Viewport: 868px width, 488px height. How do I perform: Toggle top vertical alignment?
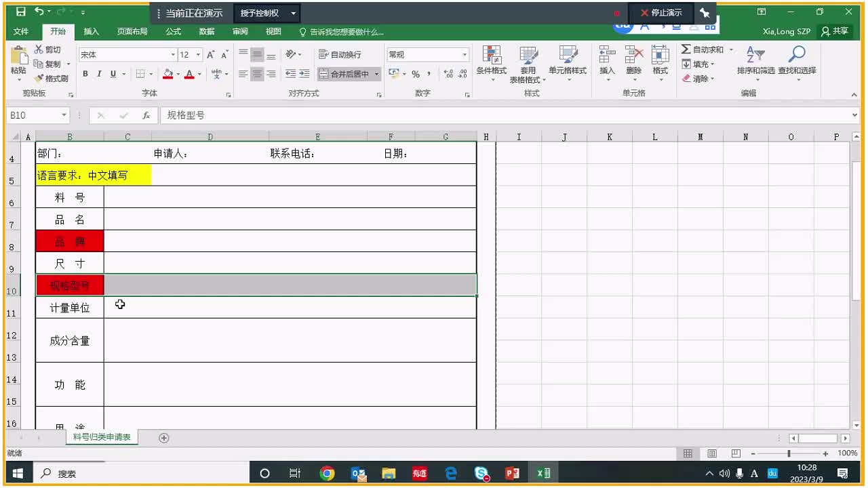pos(243,54)
